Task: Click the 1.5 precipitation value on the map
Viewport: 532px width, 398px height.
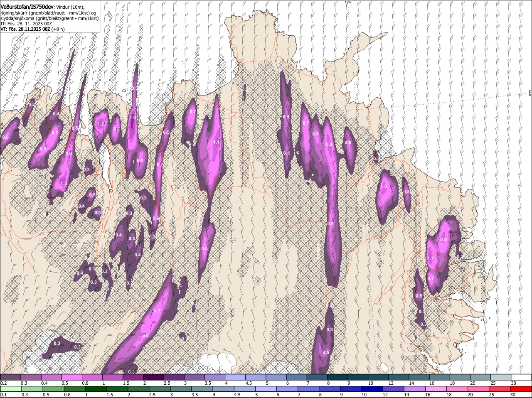Action: point(64,183)
